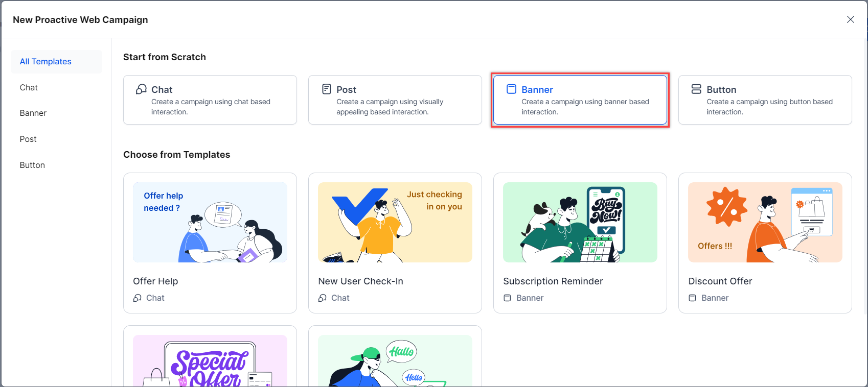
Task: Select the Discount Offer template image
Action: (x=765, y=223)
